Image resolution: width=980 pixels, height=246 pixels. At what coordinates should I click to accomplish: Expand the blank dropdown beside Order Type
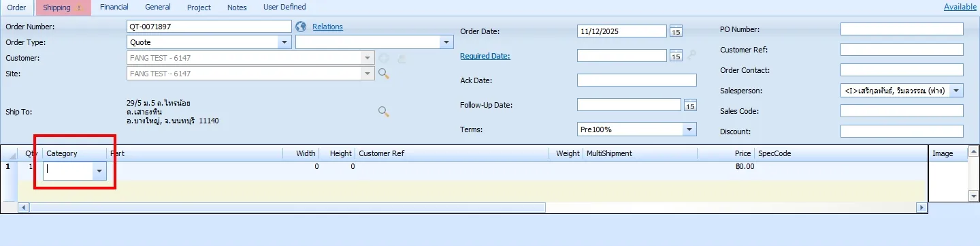447,42
